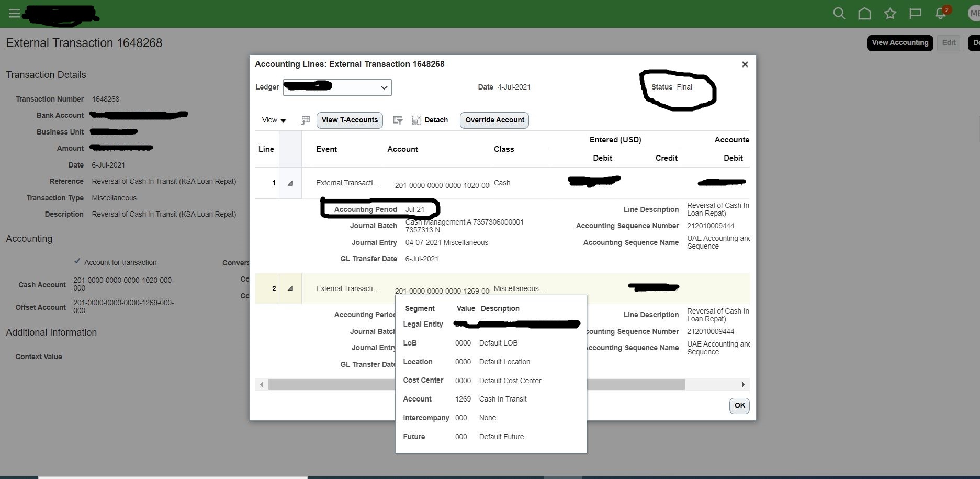Open Notifications bell showing 2 alerts

[940, 13]
